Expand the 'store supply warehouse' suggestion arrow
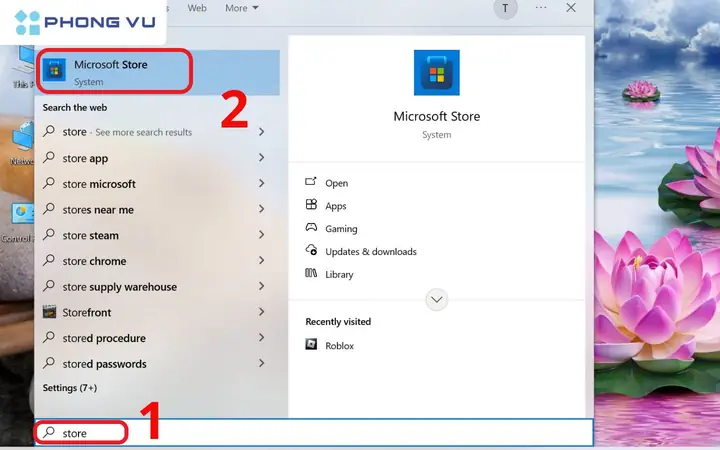Screen dimensions: 720x450 (261, 286)
